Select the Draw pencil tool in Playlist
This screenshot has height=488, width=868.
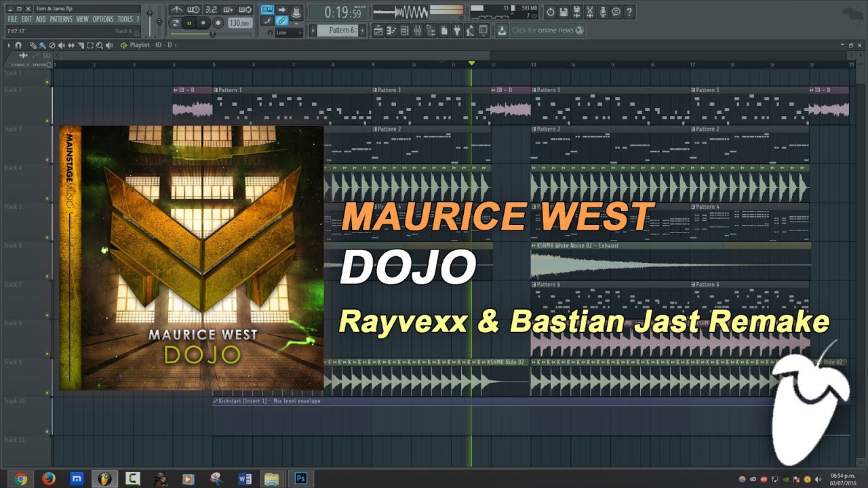tap(33, 45)
